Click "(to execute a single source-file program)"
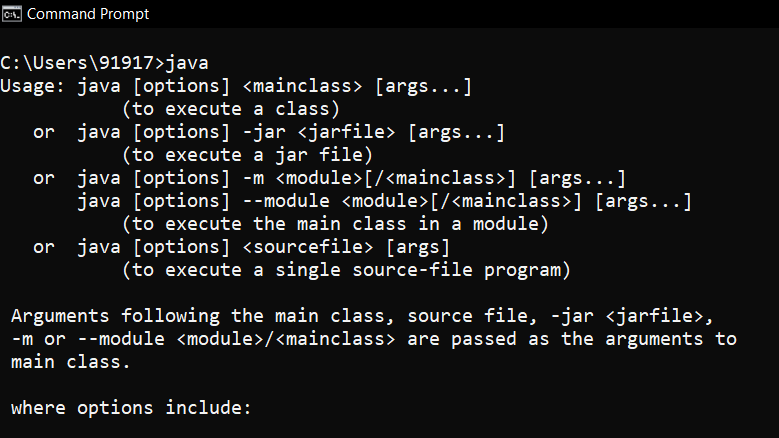The height and width of the screenshot is (438, 779). (x=345, y=270)
